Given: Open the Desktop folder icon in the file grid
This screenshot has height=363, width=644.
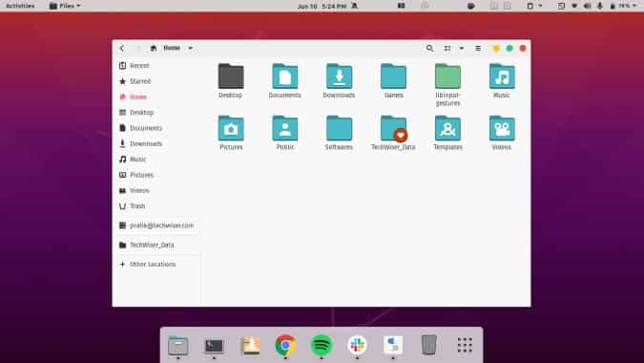Looking at the screenshot, I should point(231,76).
